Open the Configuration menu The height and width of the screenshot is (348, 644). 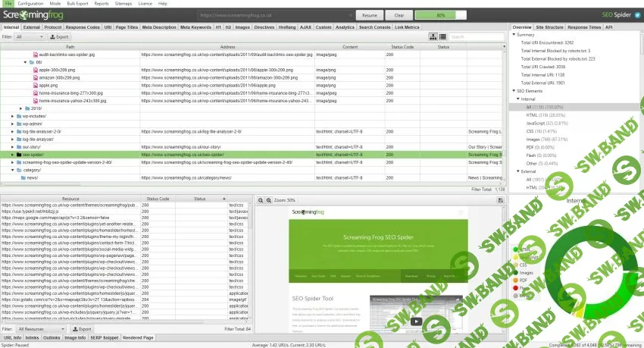[30, 3]
